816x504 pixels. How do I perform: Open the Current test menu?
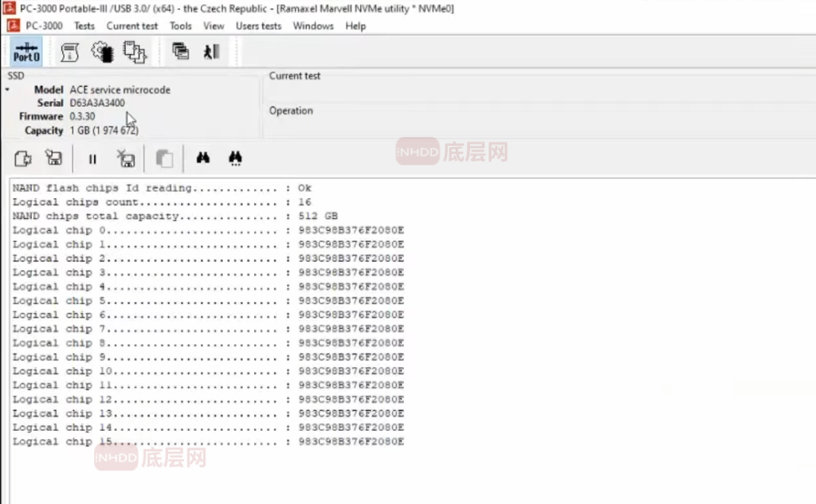(x=131, y=26)
